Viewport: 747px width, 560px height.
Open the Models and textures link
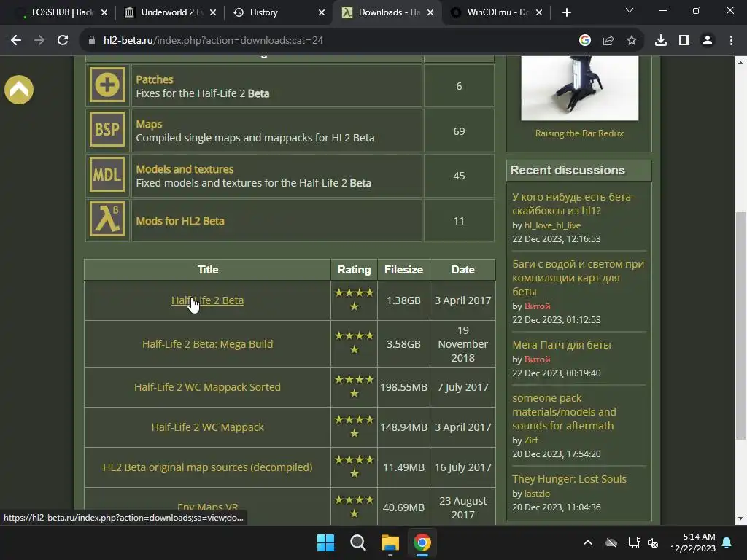pos(185,169)
